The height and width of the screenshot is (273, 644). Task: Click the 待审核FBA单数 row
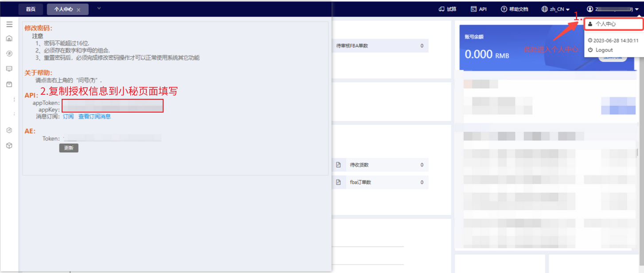(x=380, y=46)
